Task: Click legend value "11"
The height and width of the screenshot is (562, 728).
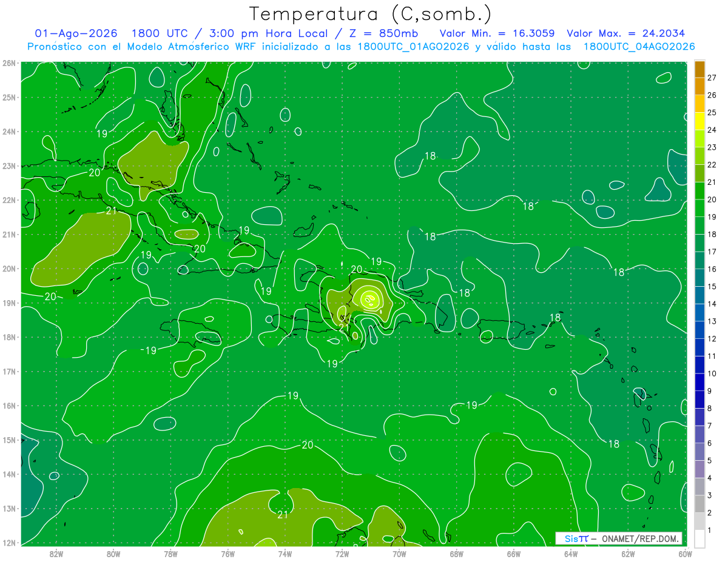Action: coord(712,356)
